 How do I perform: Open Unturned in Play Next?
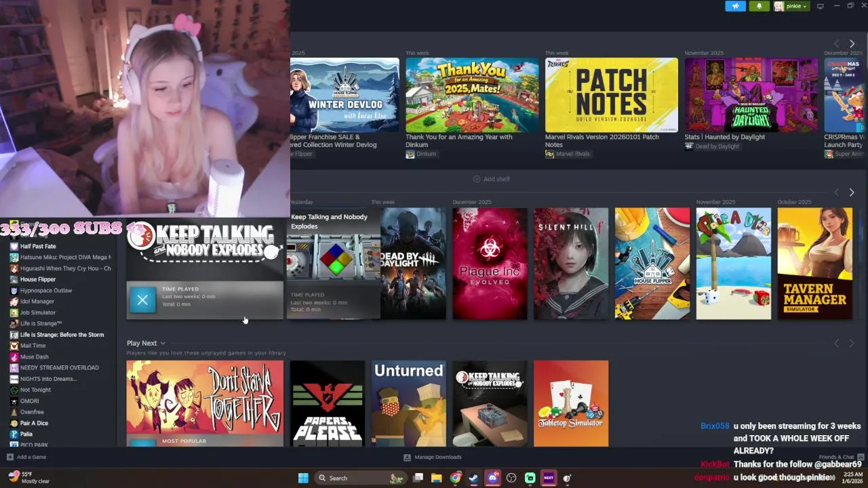tap(408, 403)
